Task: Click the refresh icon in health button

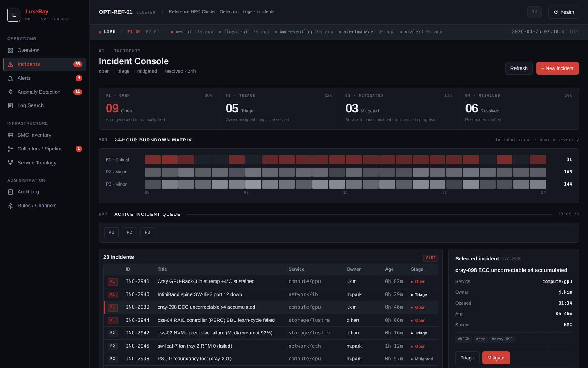Action: 556,12
